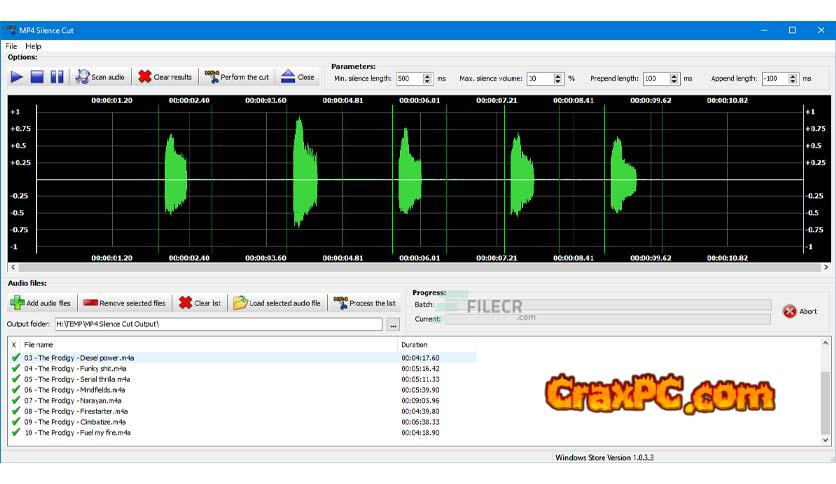Click the Pause playback icon
The image size is (836, 484).
(x=57, y=77)
